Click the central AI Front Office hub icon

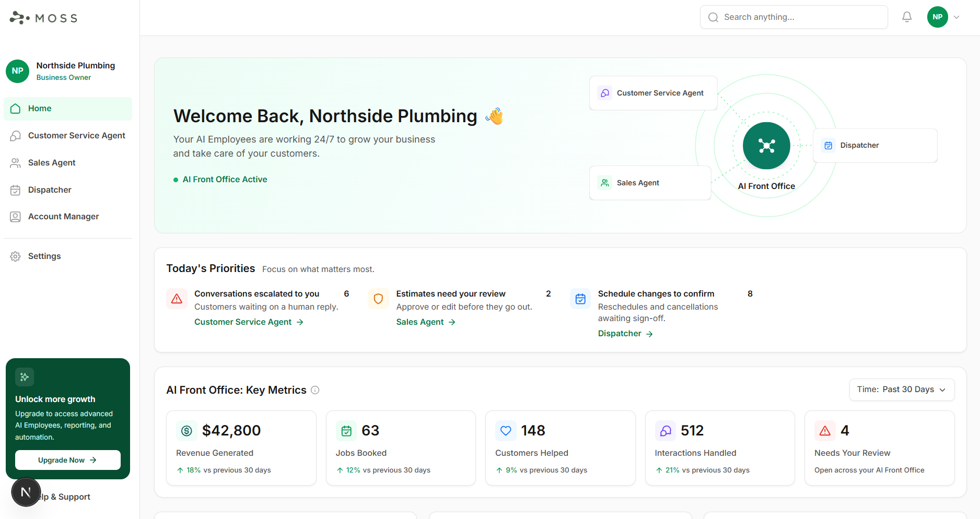coord(766,146)
